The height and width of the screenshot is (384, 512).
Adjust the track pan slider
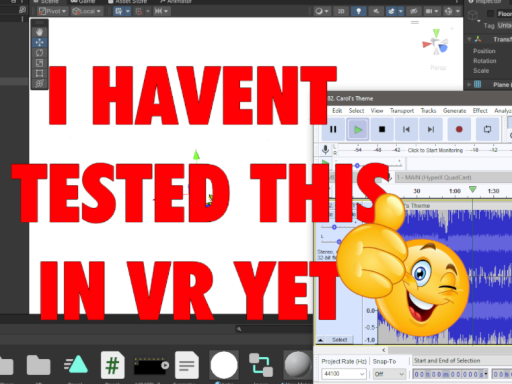[339, 241]
